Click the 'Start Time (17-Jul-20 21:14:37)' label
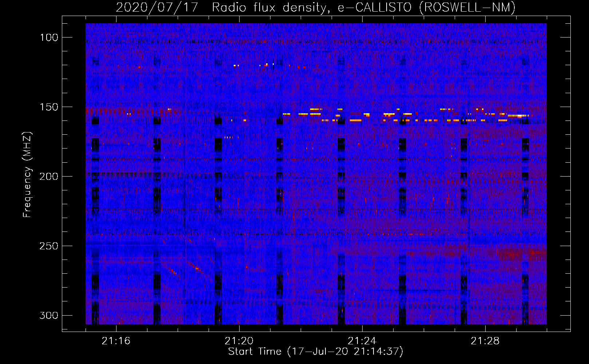 click(316, 352)
